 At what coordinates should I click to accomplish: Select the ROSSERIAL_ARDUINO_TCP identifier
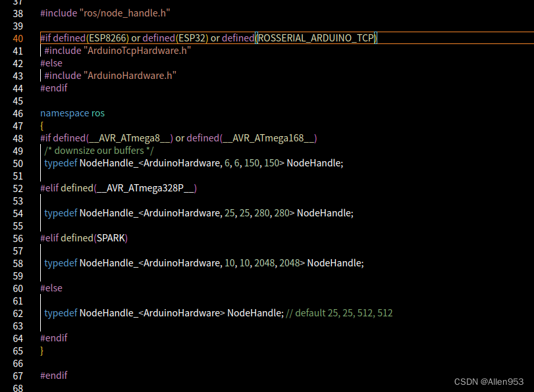tap(315, 37)
